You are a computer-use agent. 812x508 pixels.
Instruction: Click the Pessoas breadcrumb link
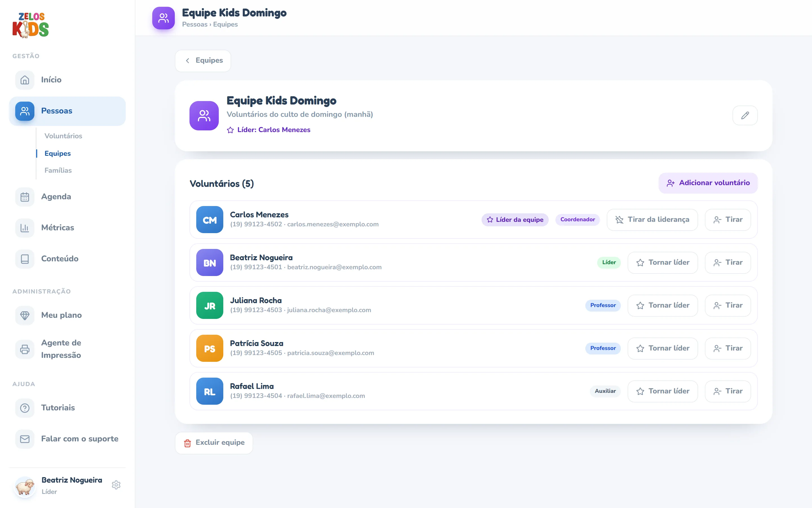[195, 25]
